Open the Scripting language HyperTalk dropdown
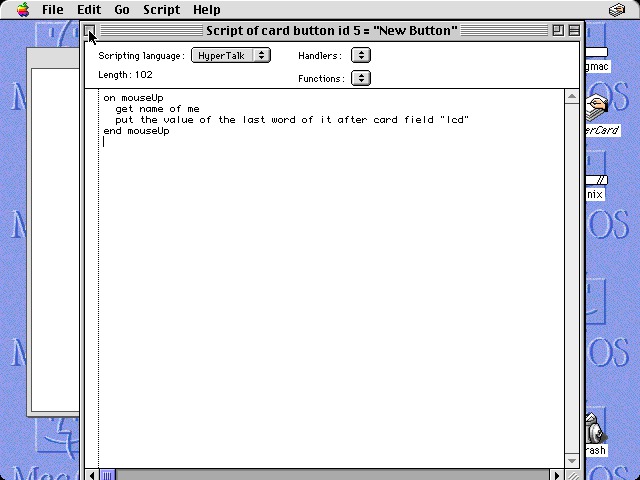 [231, 56]
